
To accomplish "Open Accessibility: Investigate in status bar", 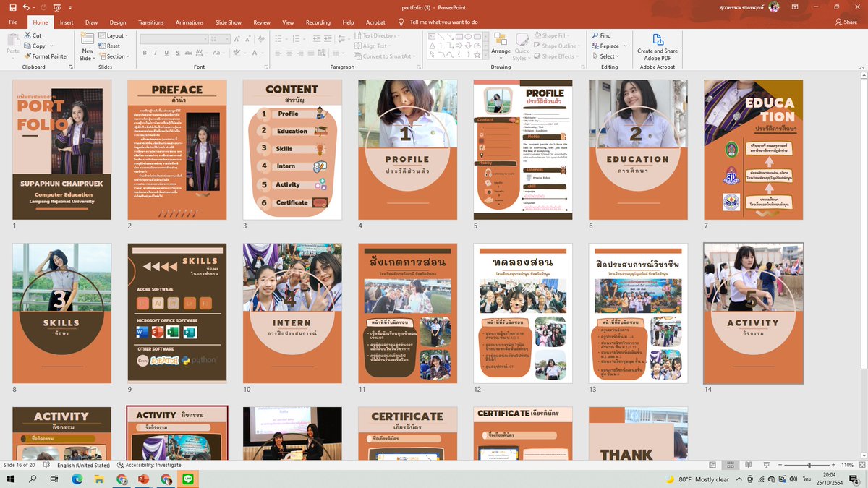I will click(x=149, y=465).
